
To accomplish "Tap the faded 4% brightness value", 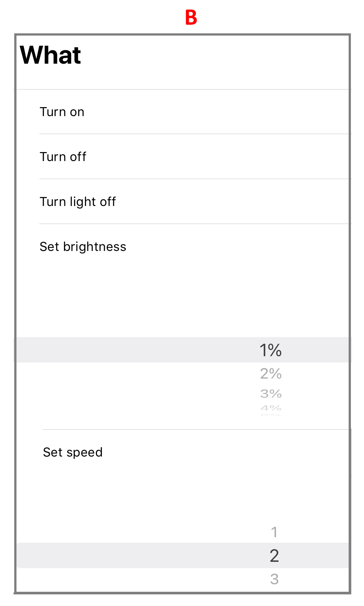I will (271, 408).
